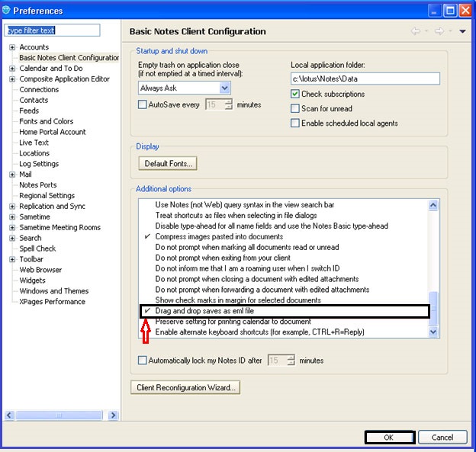Image resolution: width=476 pixels, height=452 pixels.
Task: Select Widgets preference page
Action: [x=32, y=280]
